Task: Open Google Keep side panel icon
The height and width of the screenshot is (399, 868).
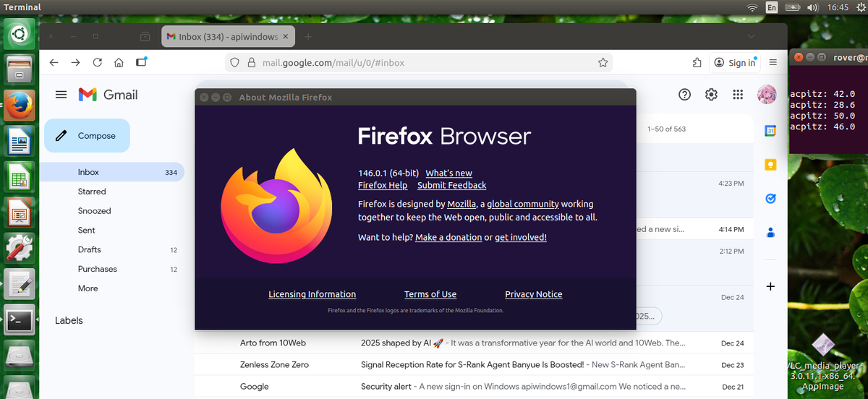Action: (770, 165)
